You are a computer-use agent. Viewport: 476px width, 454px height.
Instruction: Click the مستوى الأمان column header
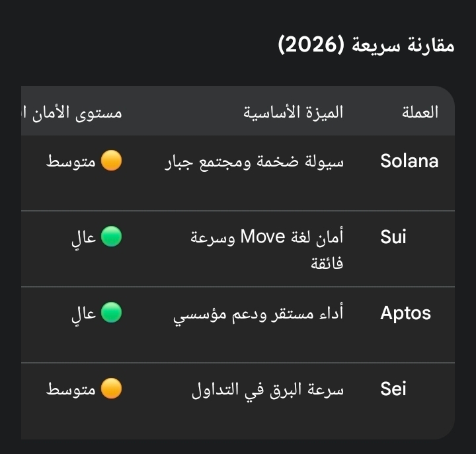click(73, 112)
